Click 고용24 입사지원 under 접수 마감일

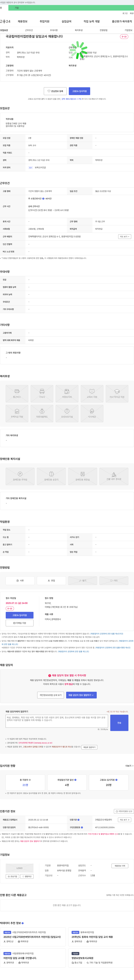point(19,615)
